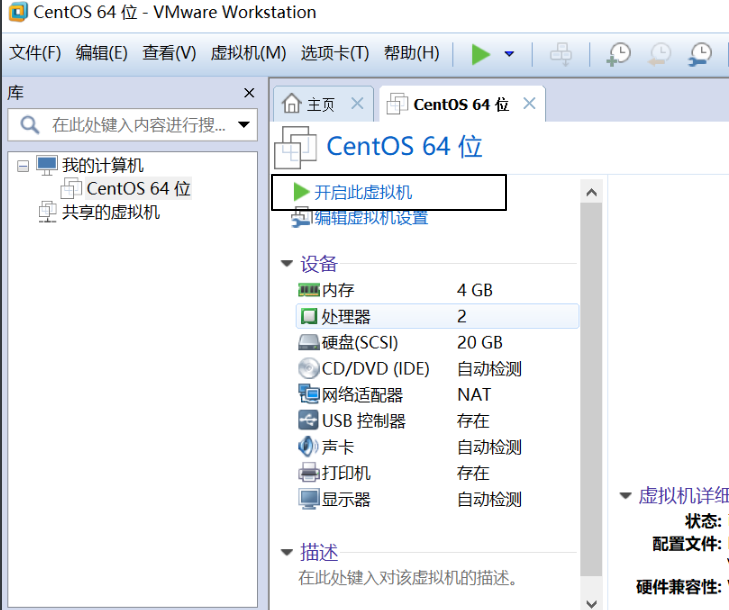Collapse the 我的计算机 tree node
The height and width of the screenshot is (610, 729).
point(23,165)
